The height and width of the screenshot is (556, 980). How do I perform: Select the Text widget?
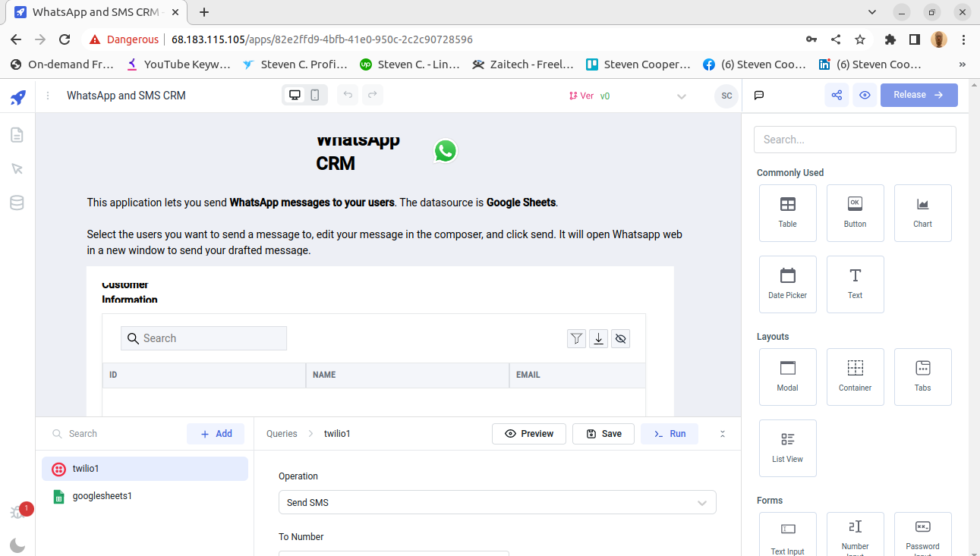coord(856,284)
